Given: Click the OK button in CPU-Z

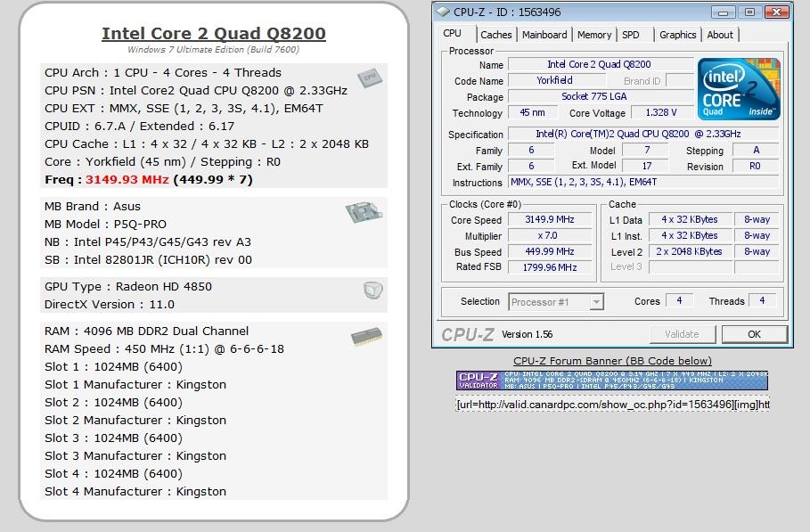Looking at the screenshot, I should point(754,334).
